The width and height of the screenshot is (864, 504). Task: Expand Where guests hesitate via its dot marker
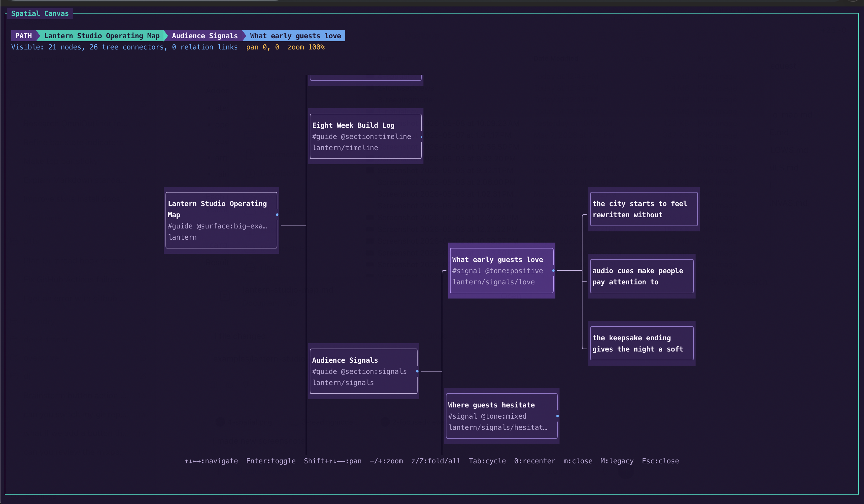557,416
